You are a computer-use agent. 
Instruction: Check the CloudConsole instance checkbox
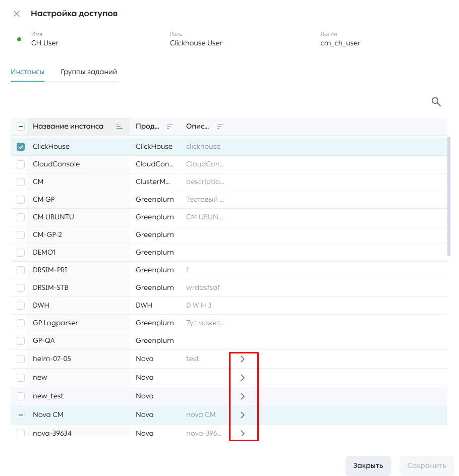(21, 164)
